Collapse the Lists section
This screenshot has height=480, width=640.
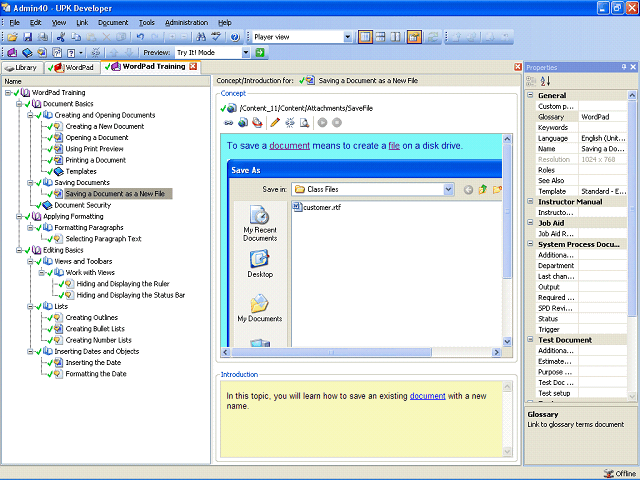(x=30, y=306)
